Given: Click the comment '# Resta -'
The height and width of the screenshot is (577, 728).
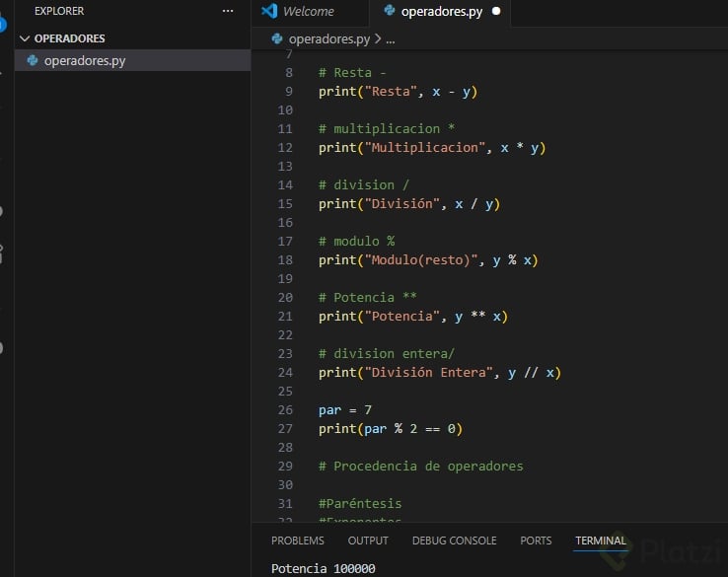Looking at the screenshot, I should click(x=352, y=73).
